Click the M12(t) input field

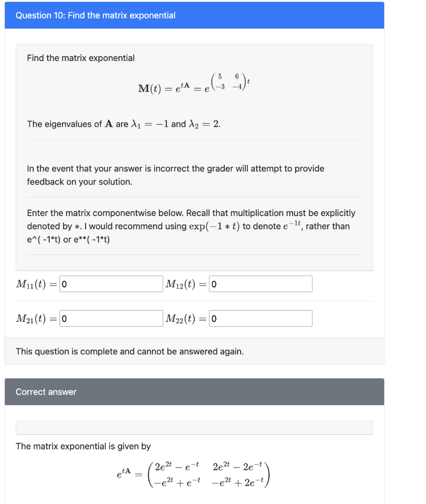tap(260, 283)
